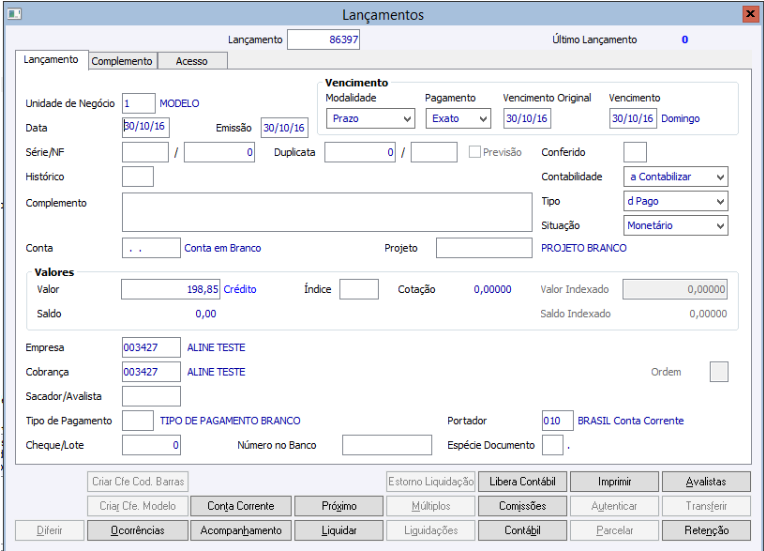Switch to the Complemento tab
The image size is (764, 551).
click(x=122, y=61)
